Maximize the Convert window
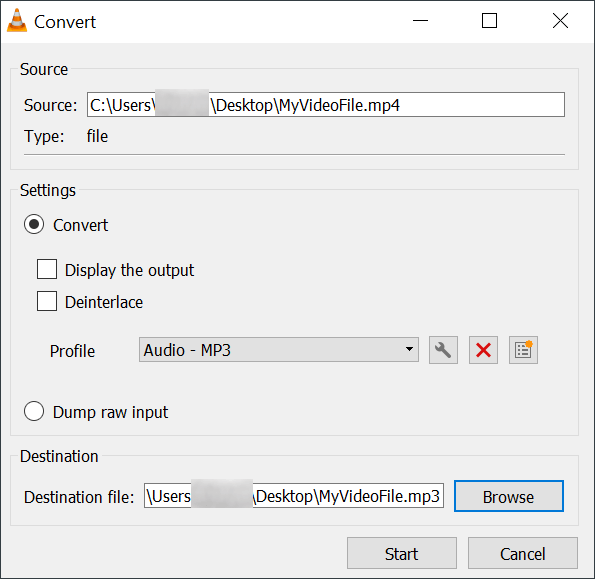 tap(489, 21)
